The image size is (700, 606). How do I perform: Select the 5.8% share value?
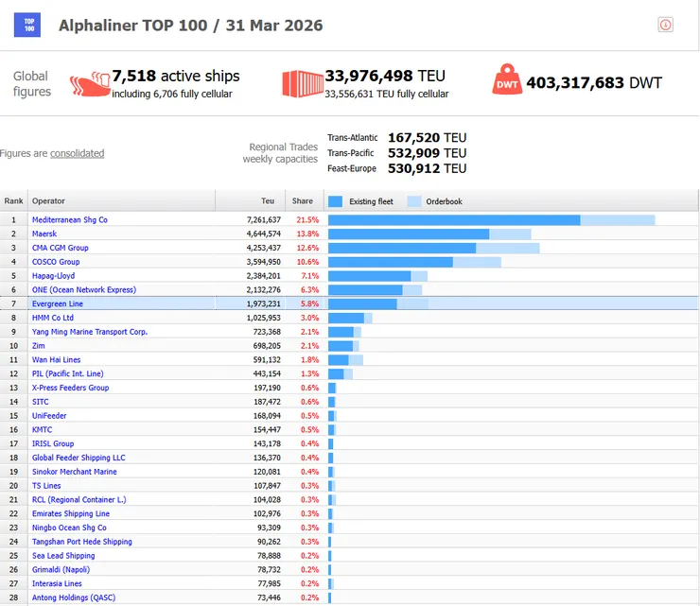[x=309, y=303]
